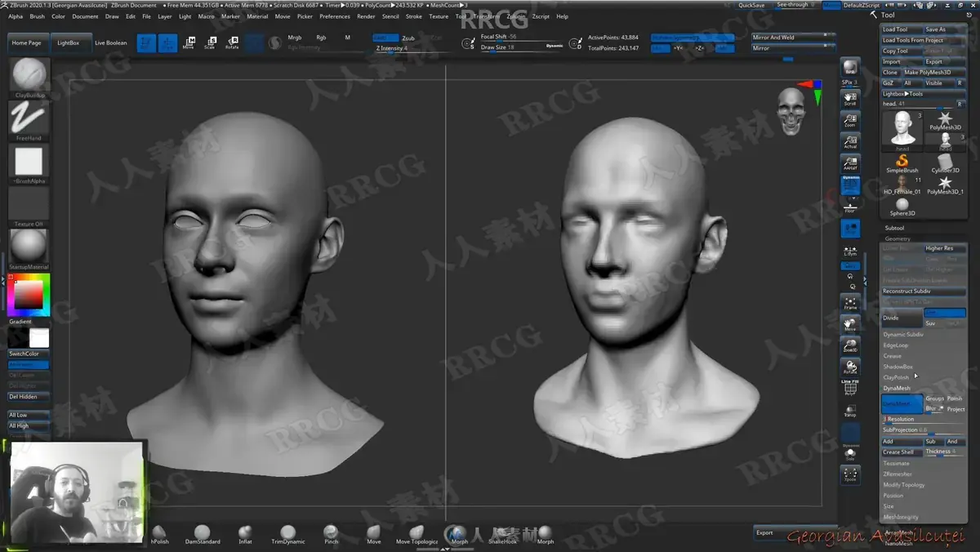Screen dimensions: 980x552
Task: Toggle the Transp transparency button
Action: (x=850, y=411)
